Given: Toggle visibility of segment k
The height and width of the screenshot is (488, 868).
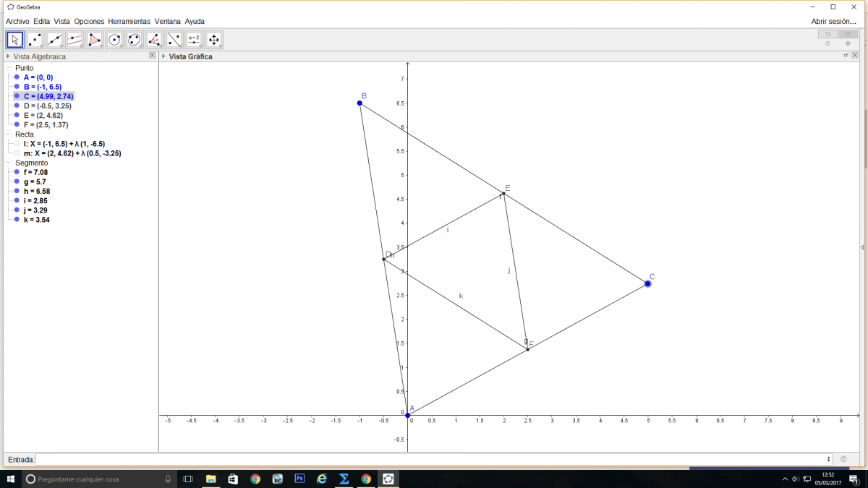Looking at the screenshot, I should [17, 220].
